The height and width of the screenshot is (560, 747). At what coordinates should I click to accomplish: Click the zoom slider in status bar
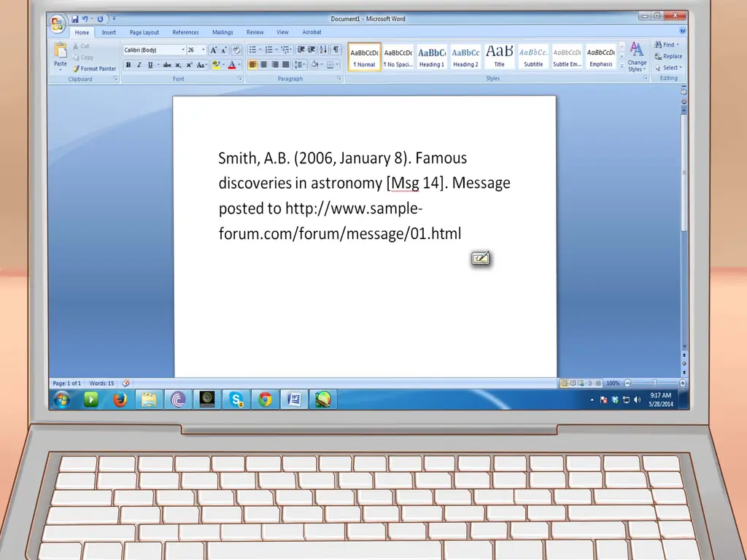click(x=654, y=383)
